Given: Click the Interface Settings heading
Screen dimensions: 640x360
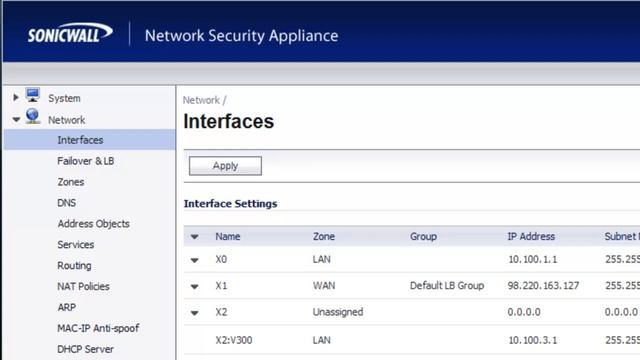Looking at the screenshot, I should (x=230, y=204).
